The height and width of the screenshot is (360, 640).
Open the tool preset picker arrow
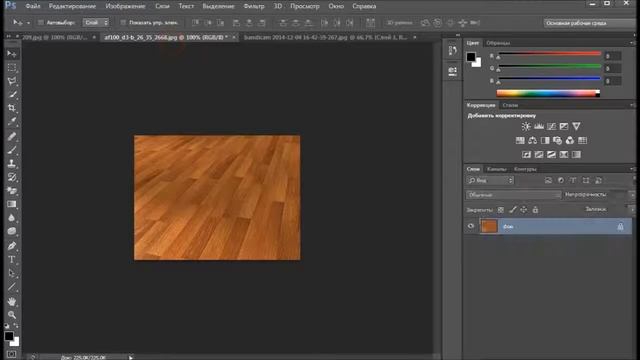click(x=28, y=23)
